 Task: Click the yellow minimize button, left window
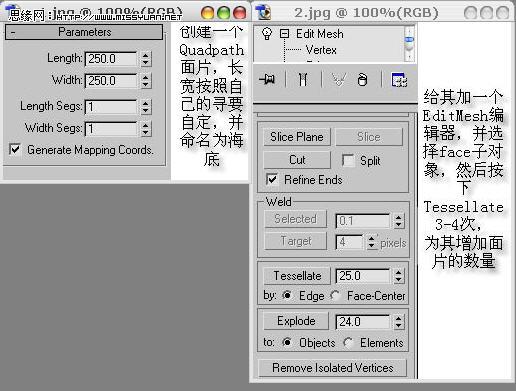coord(207,13)
